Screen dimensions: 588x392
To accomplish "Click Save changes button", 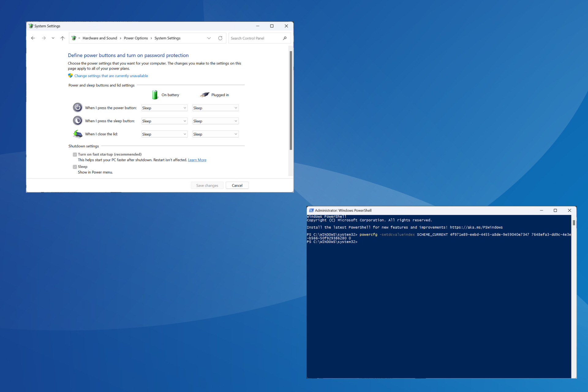I will click(207, 186).
